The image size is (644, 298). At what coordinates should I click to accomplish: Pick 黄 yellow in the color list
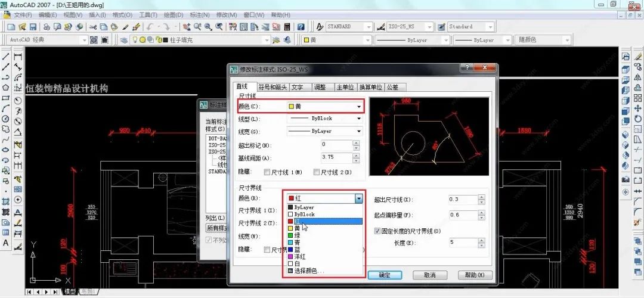pyautogui.click(x=325, y=229)
